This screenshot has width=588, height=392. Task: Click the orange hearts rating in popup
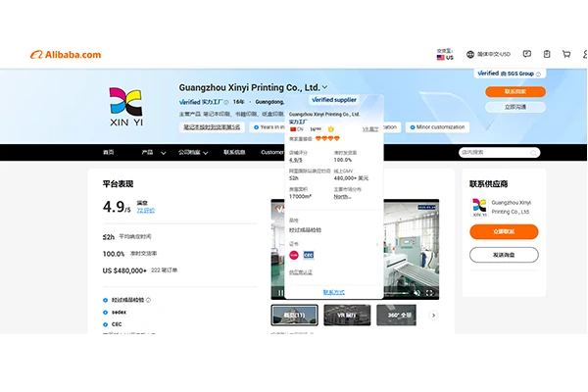[x=327, y=139]
